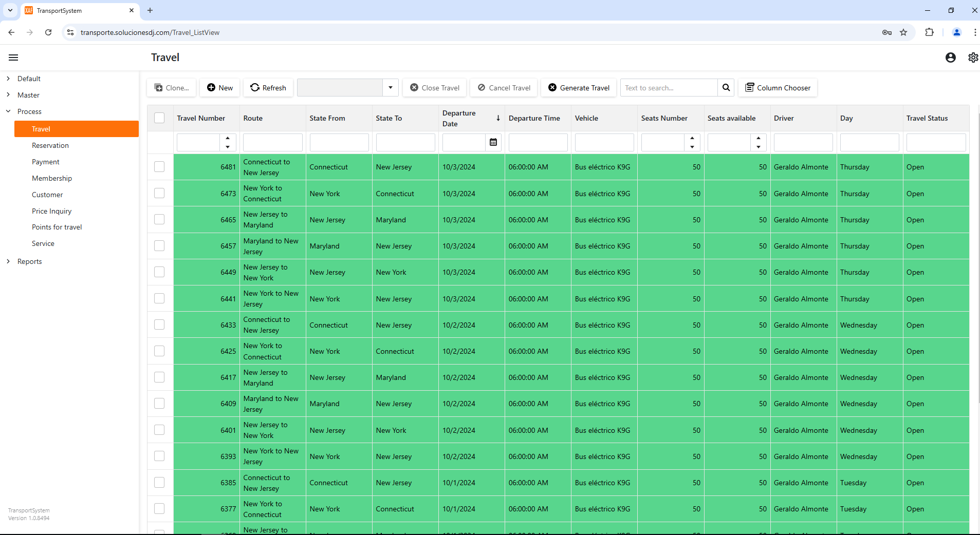
Task: Focus the Driver column filter field
Action: coord(803,142)
